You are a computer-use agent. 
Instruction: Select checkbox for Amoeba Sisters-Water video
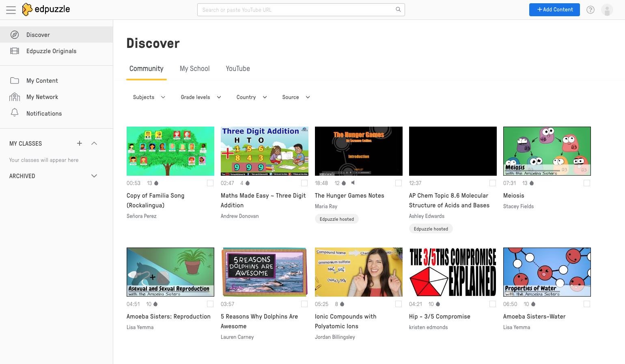[587, 304]
